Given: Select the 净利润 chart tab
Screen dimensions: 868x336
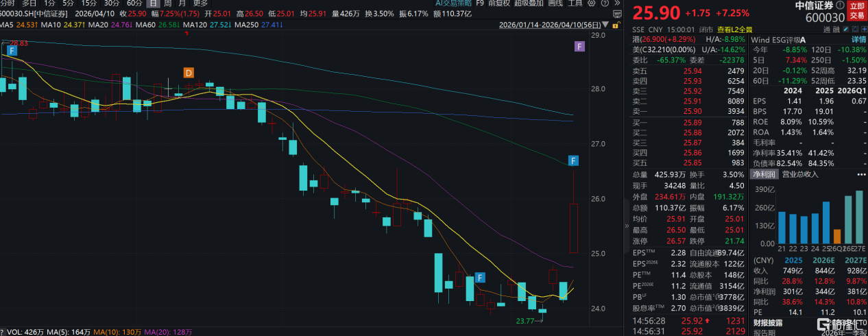Looking at the screenshot, I should click(764, 174).
